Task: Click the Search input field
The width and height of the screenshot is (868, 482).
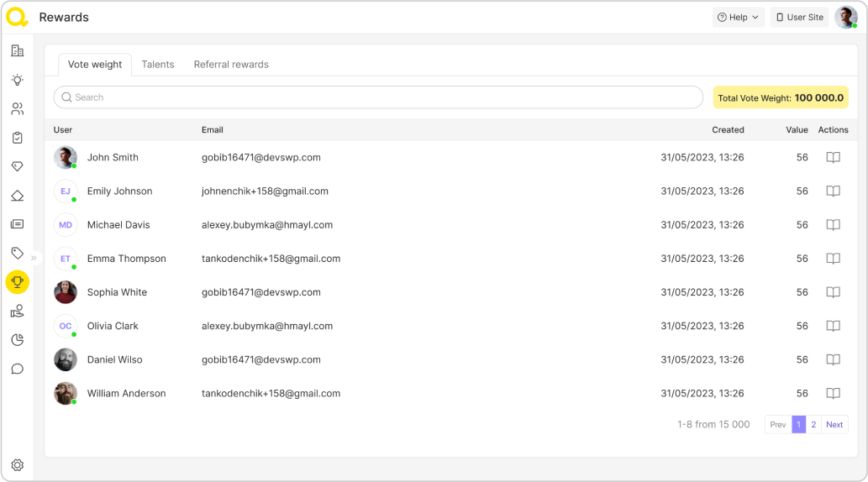Action: pos(378,97)
